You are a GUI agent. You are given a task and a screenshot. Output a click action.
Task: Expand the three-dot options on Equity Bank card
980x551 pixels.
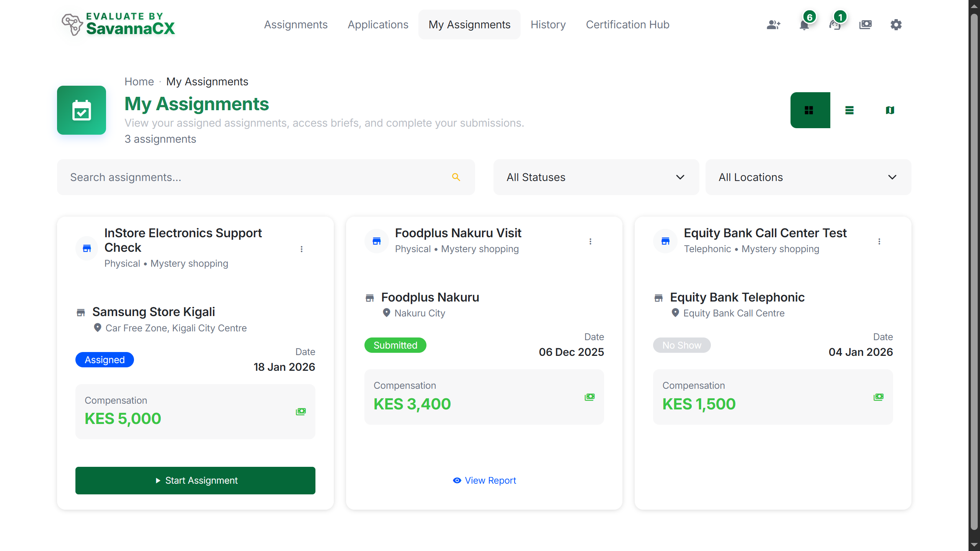pyautogui.click(x=879, y=241)
